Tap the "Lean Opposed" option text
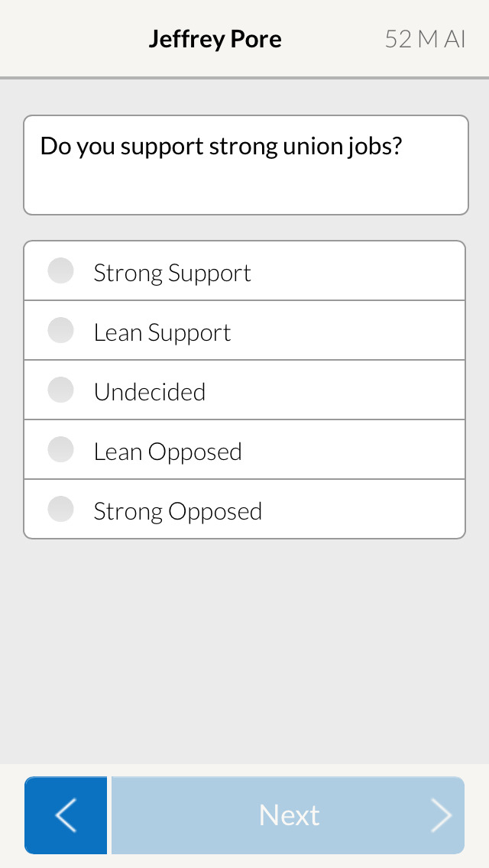This screenshot has width=489, height=868. [x=168, y=452]
